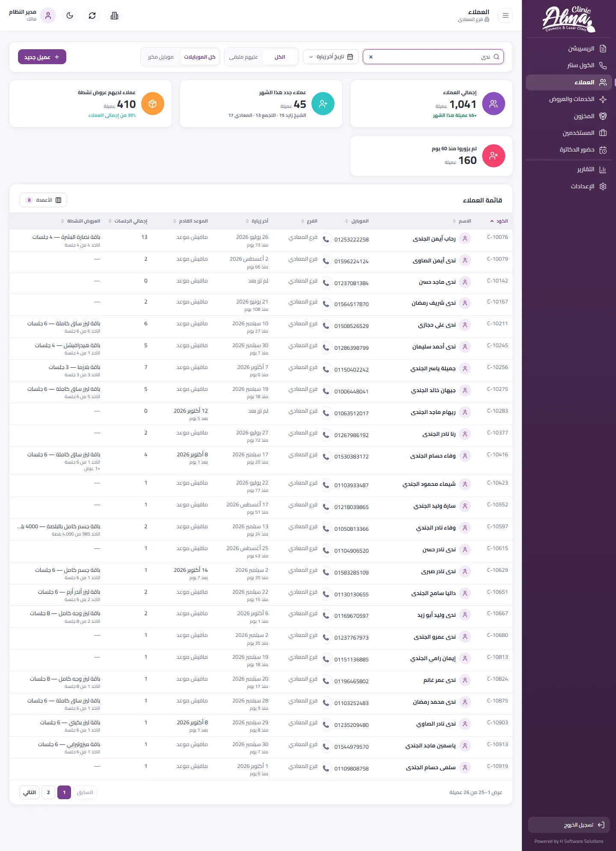The width and height of the screenshot is (616, 851).
Task: Sort by 'إجمالي الجلسات' column header
Action: [128, 221]
